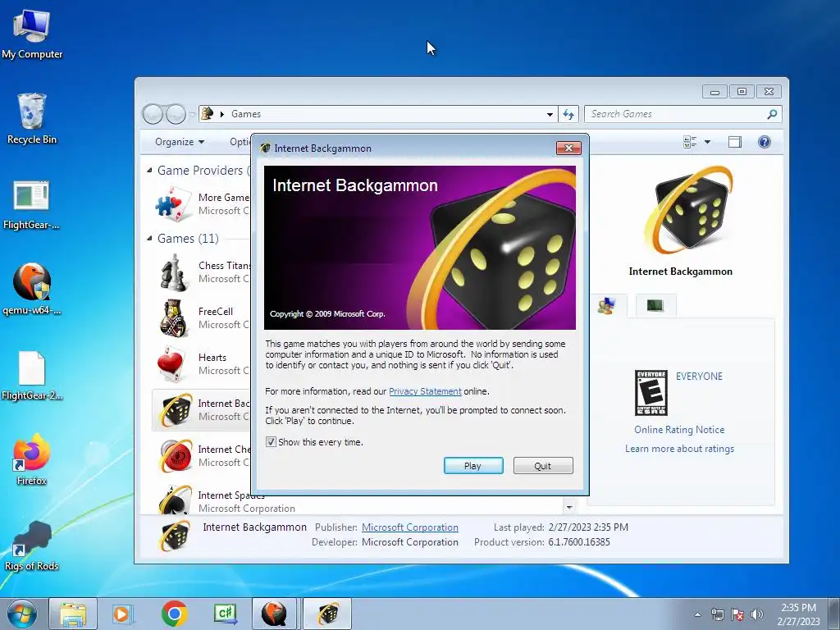Open the Online Rating Notice link
840x630 pixels.
pyautogui.click(x=679, y=430)
